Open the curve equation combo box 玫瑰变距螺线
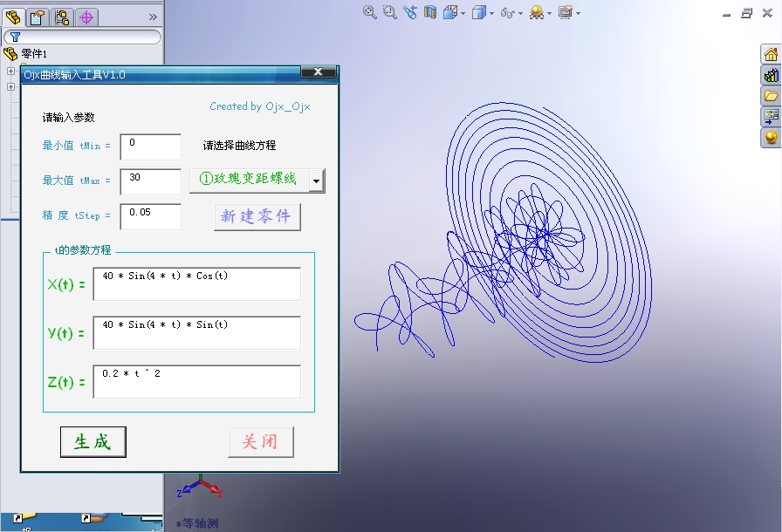The height and width of the screenshot is (532, 782). [257, 181]
